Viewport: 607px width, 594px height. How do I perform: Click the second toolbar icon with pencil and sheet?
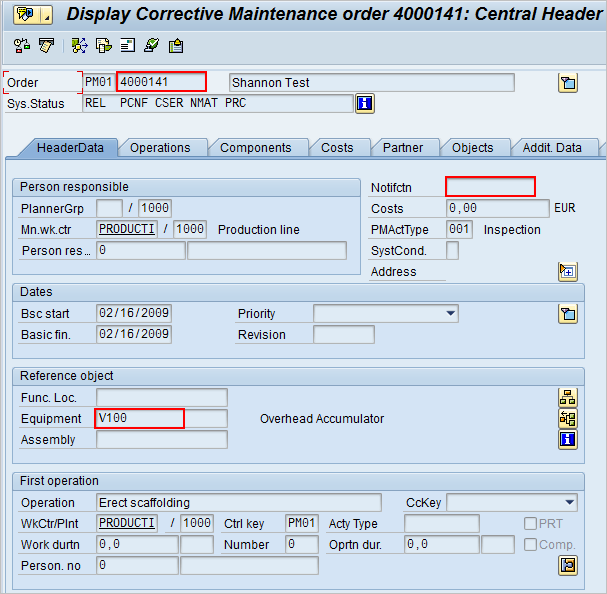click(x=46, y=46)
